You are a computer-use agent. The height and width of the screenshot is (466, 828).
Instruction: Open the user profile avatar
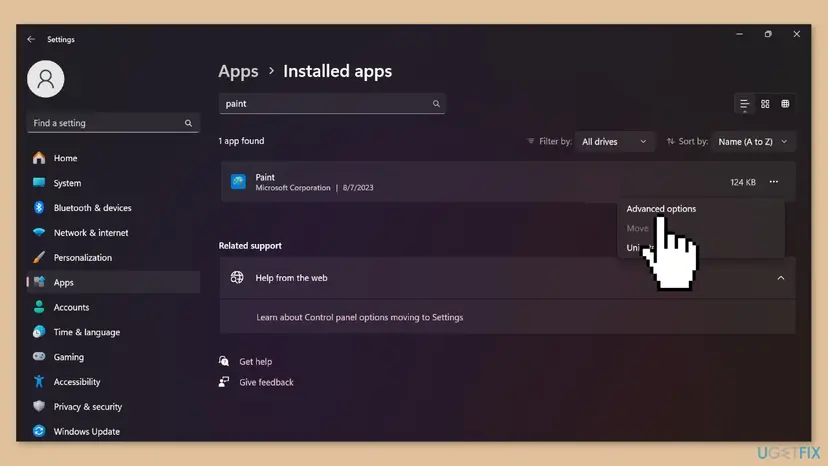pyautogui.click(x=46, y=79)
